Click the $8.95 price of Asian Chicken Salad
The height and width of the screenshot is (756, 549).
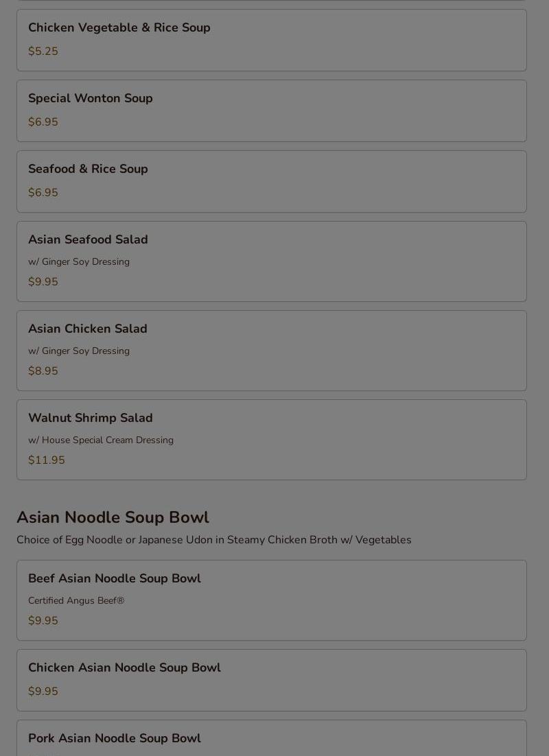(x=43, y=371)
